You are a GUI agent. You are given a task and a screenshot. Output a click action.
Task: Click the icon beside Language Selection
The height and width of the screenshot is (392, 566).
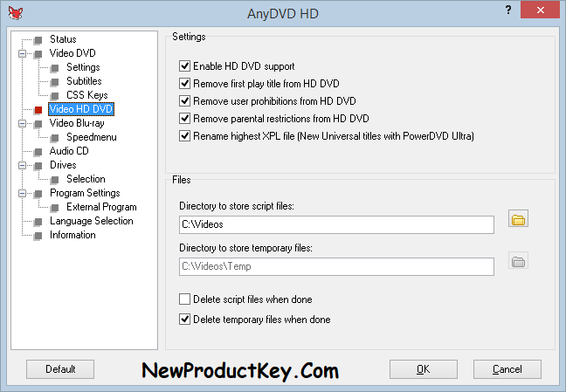pyautogui.click(x=38, y=221)
